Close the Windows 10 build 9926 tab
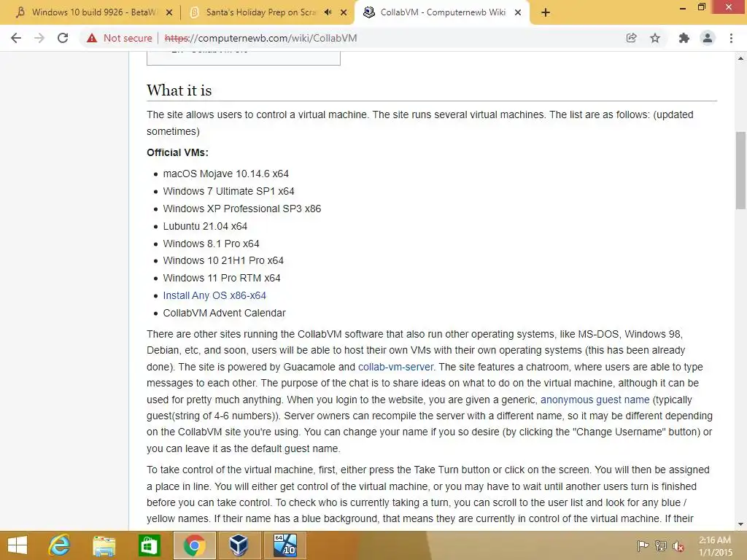Screen dimensions: 747x560 click(169, 13)
